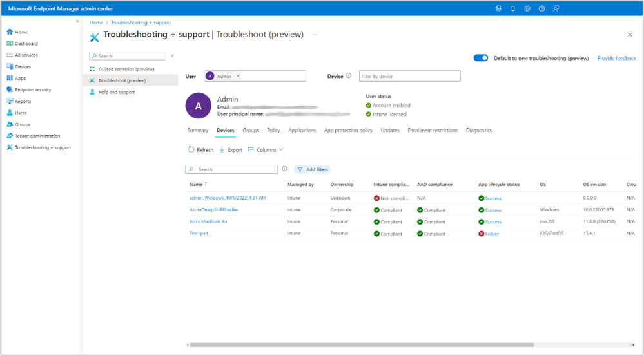Sort by OS version column header
Image resolution: width=644 pixels, height=356 pixels.
pyautogui.click(x=594, y=185)
